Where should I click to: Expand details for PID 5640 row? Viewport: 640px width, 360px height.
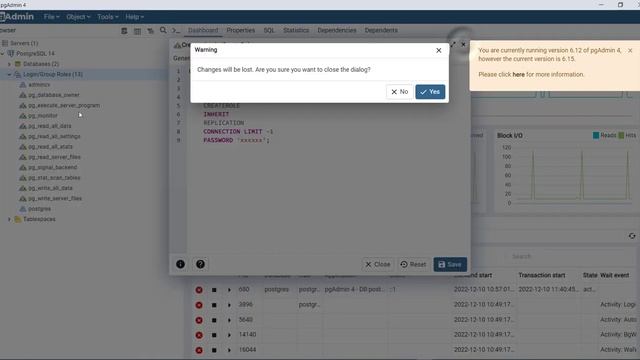pos(229,320)
